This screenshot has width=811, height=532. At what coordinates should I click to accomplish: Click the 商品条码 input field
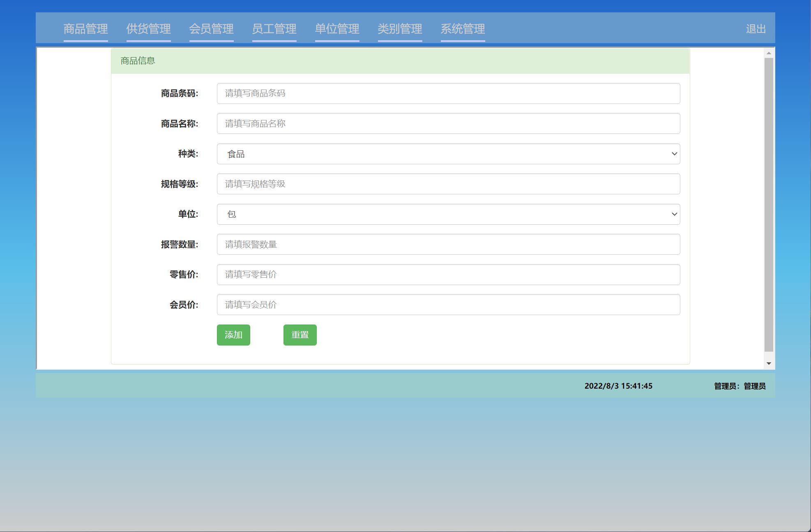(x=449, y=93)
